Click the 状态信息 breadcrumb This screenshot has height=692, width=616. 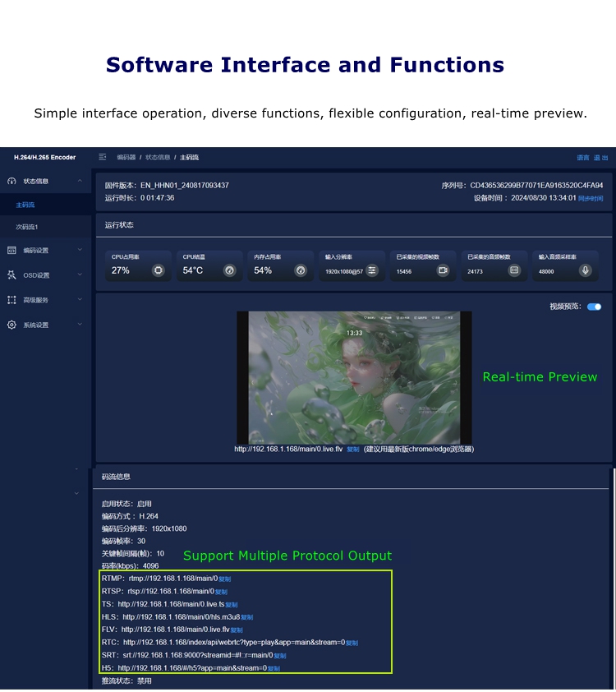click(158, 158)
